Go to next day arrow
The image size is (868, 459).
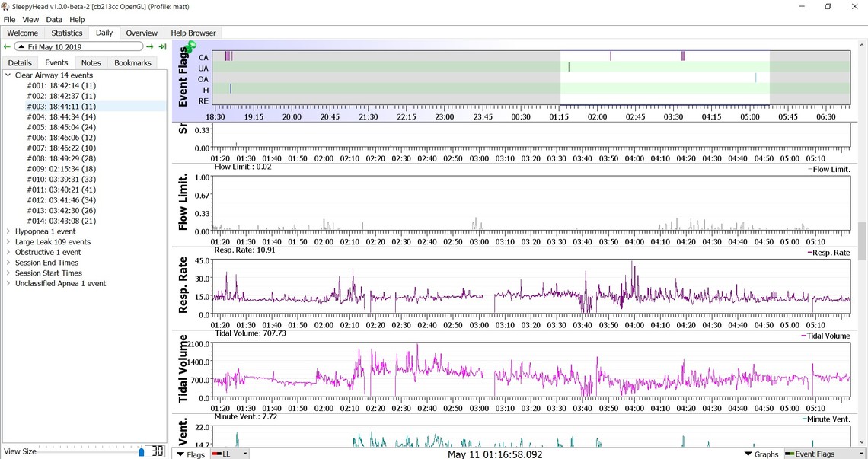149,47
